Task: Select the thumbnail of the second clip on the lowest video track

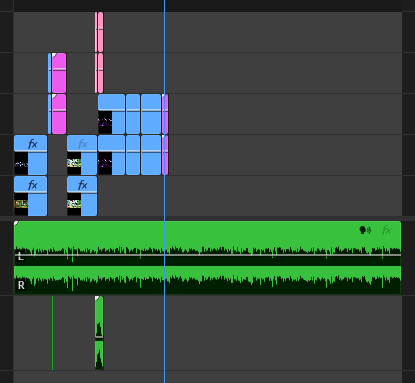Action: [x=74, y=204]
